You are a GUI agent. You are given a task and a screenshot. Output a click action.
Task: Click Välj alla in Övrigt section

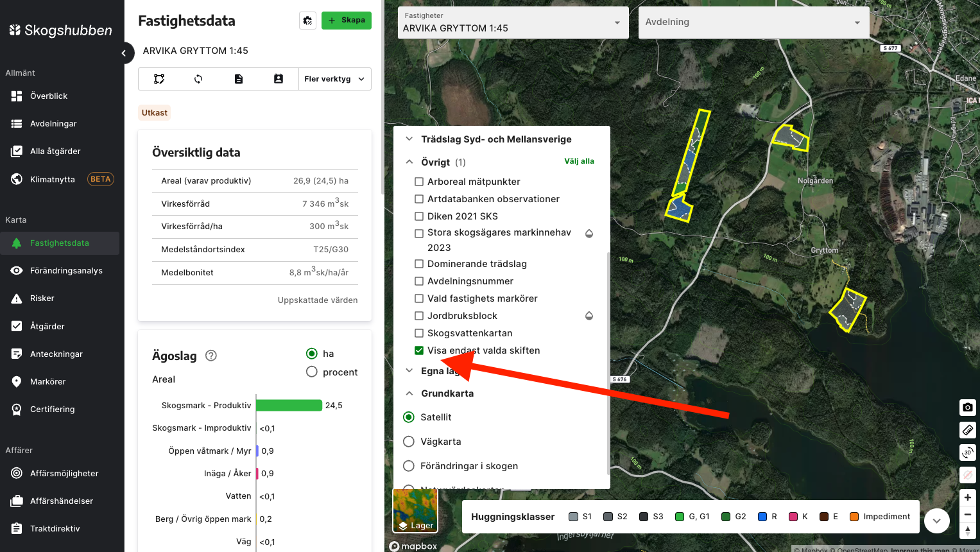[579, 161]
